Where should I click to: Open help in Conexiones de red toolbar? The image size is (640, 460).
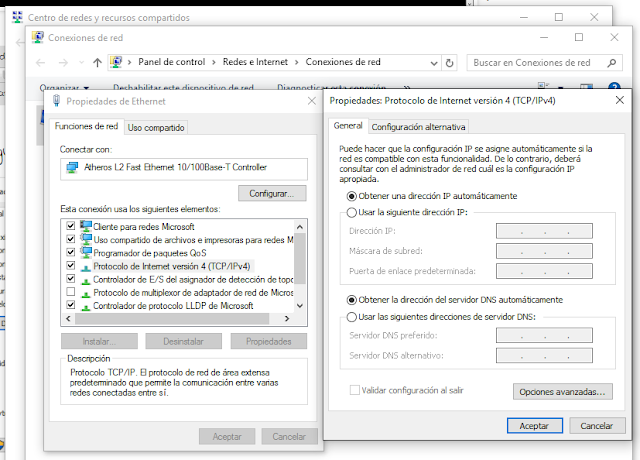[614, 87]
